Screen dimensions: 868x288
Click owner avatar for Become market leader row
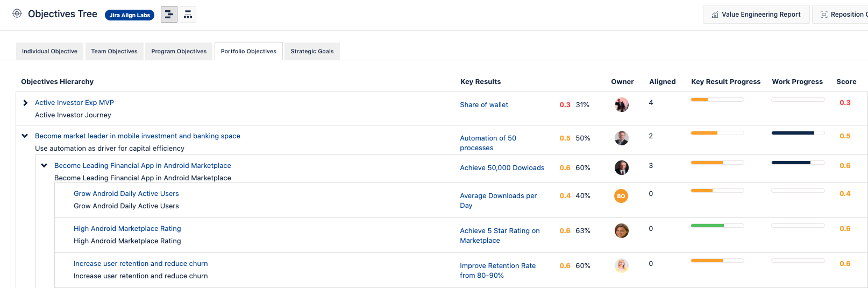pyautogui.click(x=622, y=138)
